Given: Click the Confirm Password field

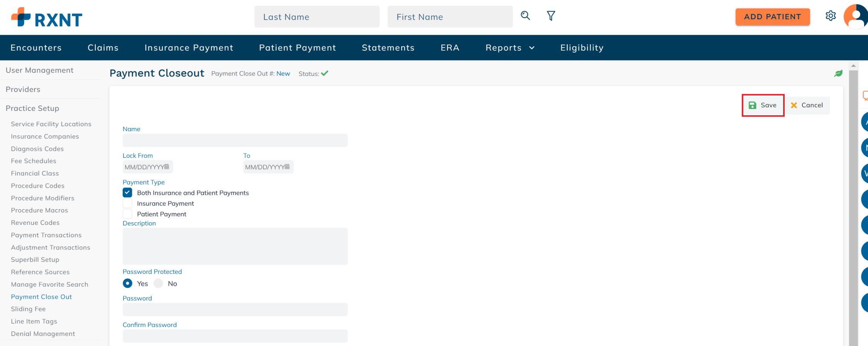Looking at the screenshot, I should click(x=235, y=336).
